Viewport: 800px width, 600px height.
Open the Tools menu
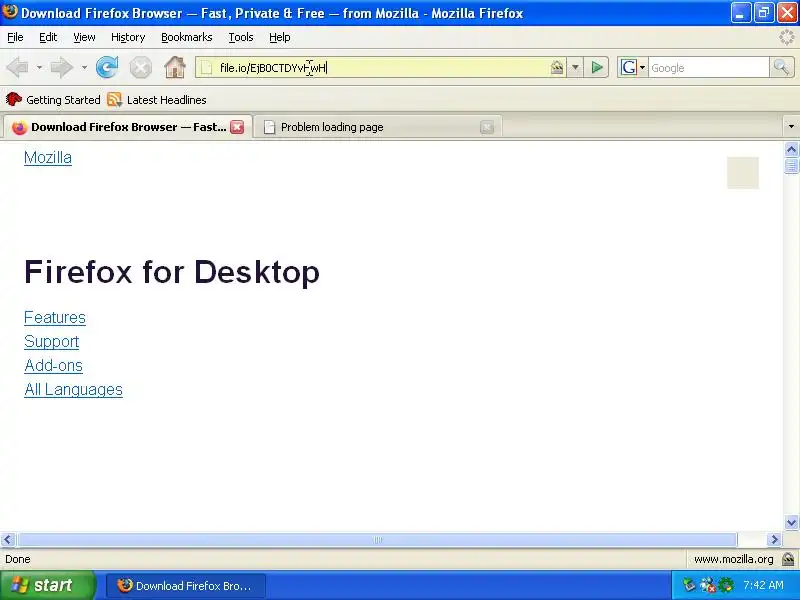pos(241,37)
